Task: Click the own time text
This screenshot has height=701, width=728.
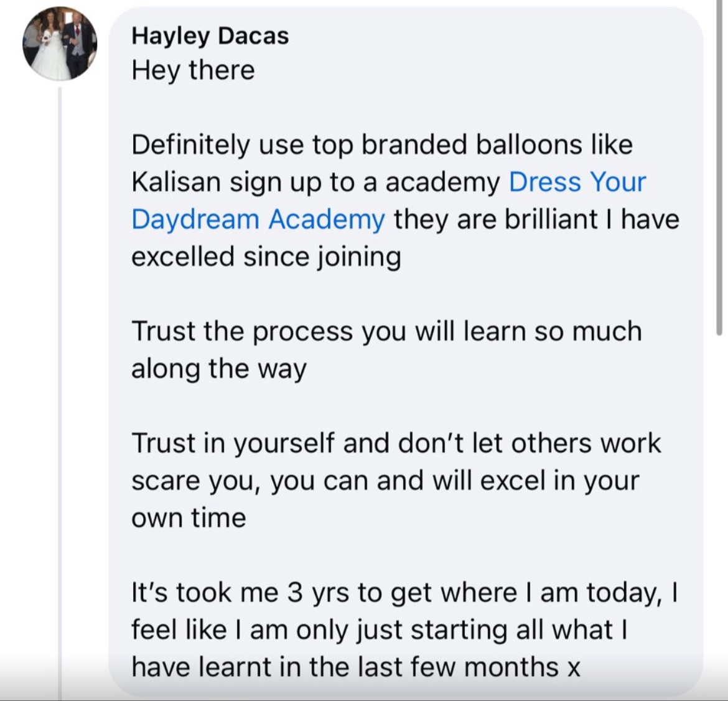Action: click(x=189, y=518)
